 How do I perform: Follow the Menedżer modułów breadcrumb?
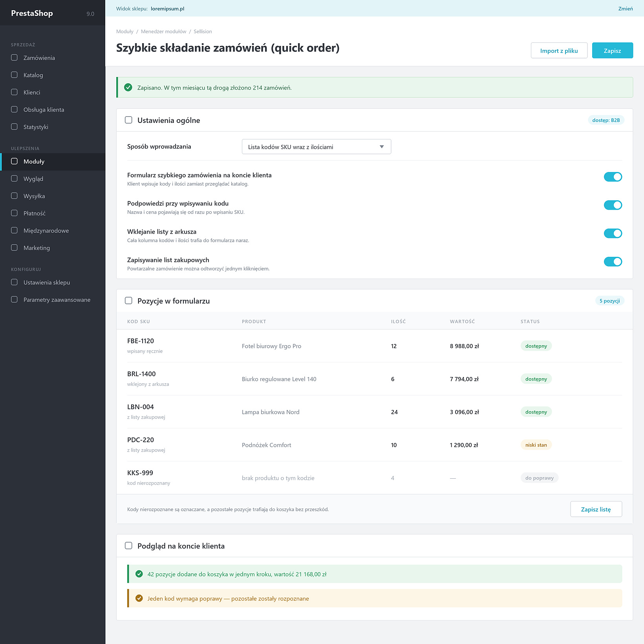click(163, 31)
